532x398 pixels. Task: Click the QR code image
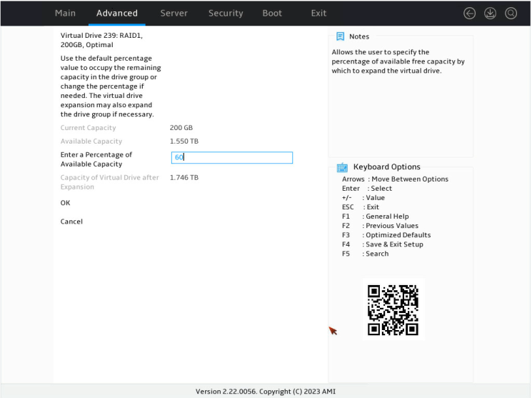pyautogui.click(x=393, y=309)
